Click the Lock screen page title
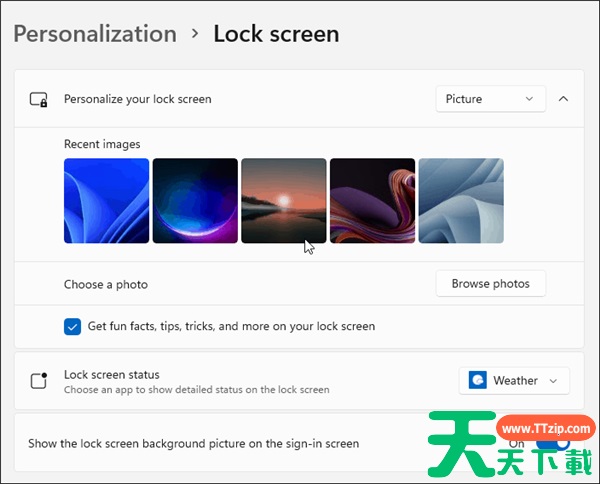Screen dimensions: 600x484 276,33
